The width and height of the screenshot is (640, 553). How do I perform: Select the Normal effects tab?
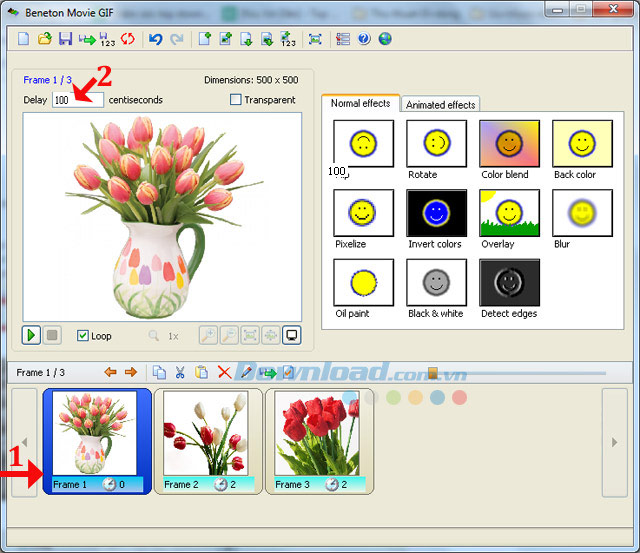click(x=360, y=104)
